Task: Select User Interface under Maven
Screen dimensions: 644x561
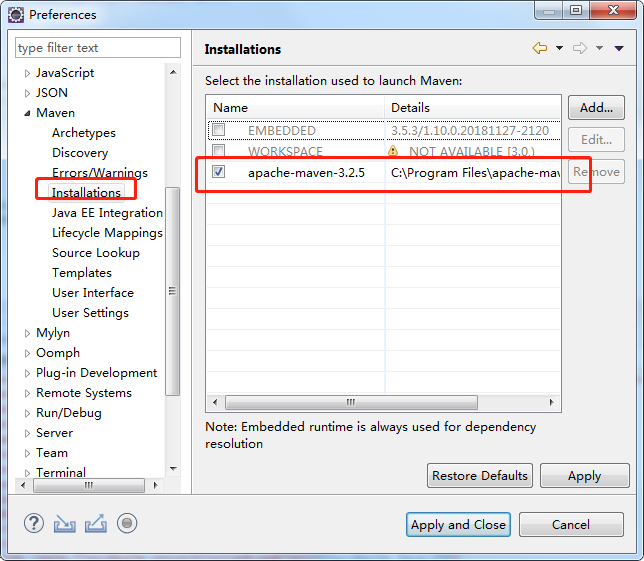Action: 93,293
